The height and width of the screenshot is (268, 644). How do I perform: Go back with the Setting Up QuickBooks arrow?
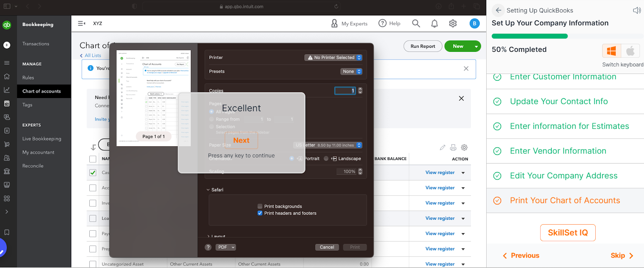498,10
